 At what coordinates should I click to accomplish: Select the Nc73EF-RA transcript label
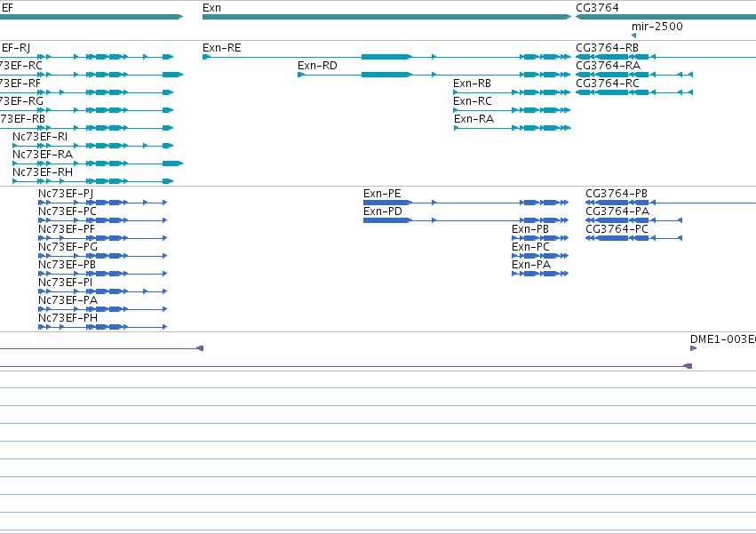[43, 155]
